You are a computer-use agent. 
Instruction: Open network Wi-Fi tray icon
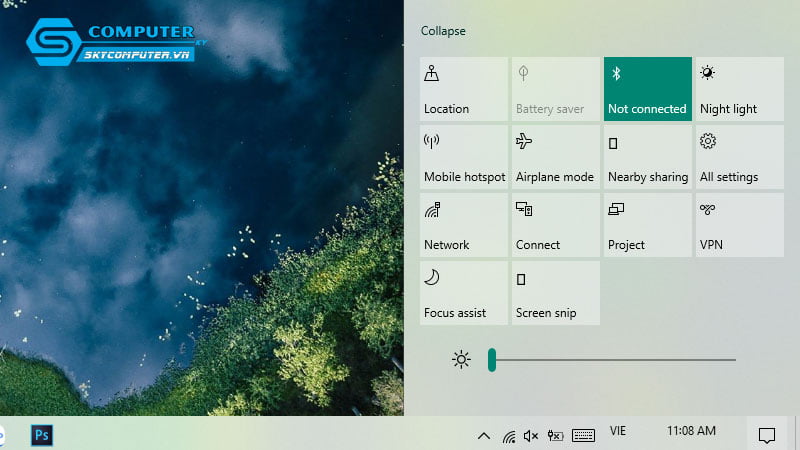pos(509,436)
